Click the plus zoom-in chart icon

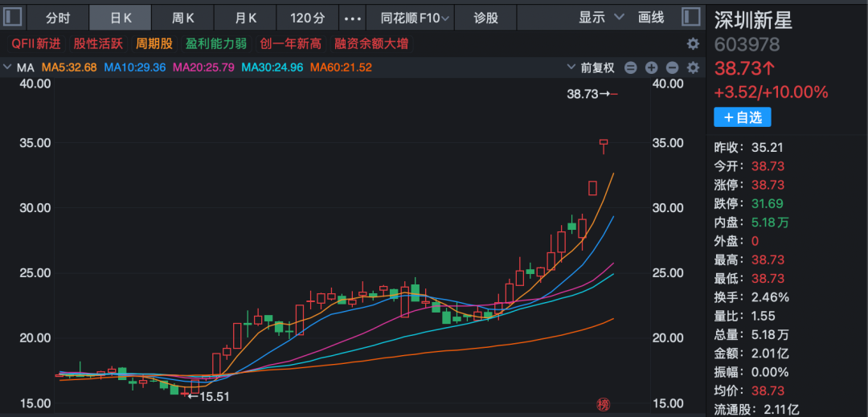pyautogui.click(x=652, y=67)
